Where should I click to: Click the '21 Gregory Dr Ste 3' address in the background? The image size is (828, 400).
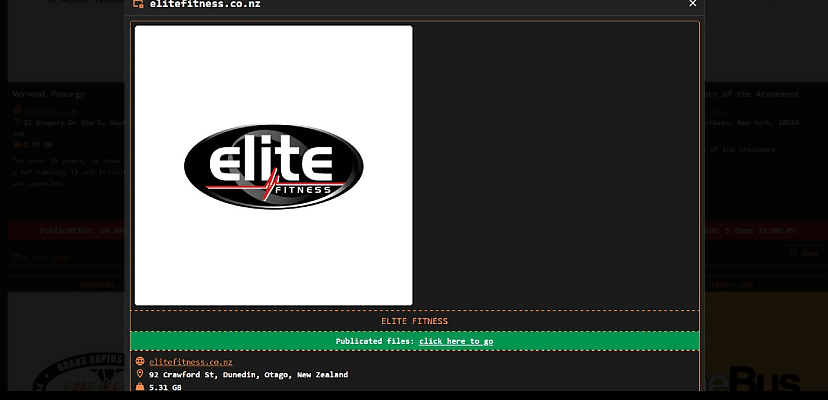coord(66,123)
